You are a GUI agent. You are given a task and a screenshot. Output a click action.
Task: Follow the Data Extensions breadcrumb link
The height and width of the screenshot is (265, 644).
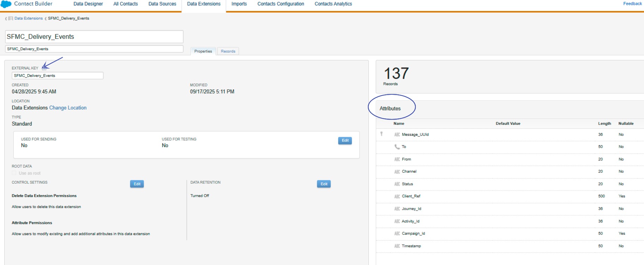click(x=29, y=18)
